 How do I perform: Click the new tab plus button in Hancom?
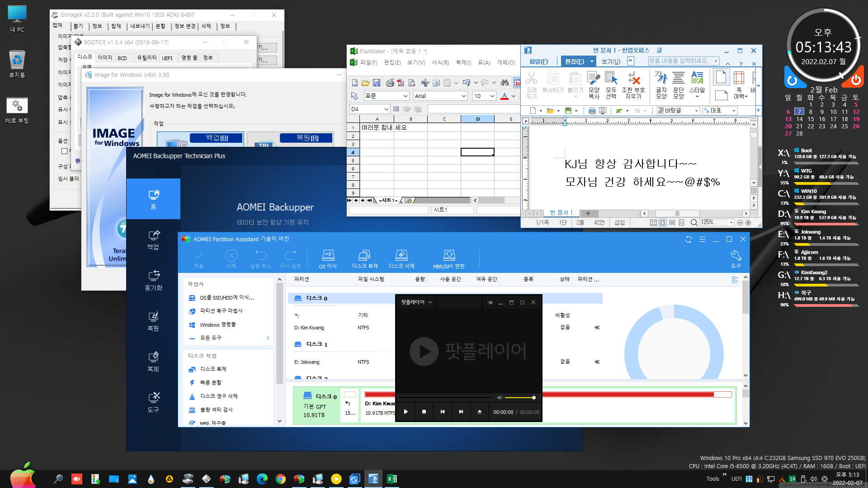[x=588, y=213]
